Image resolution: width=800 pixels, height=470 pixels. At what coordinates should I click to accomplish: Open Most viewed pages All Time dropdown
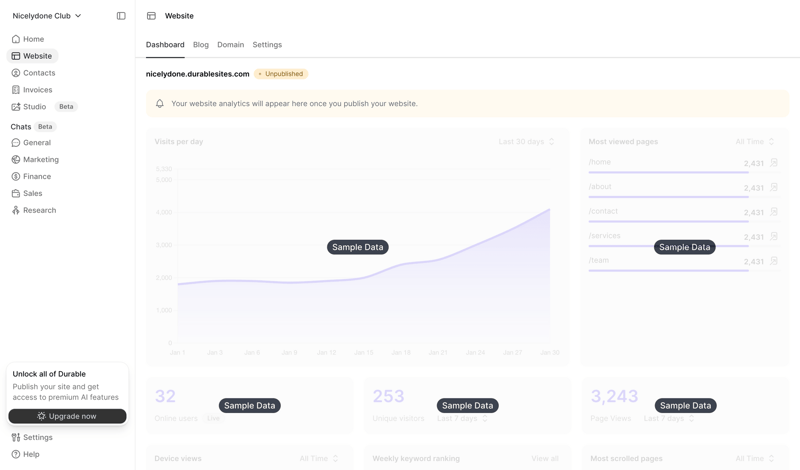point(755,142)
